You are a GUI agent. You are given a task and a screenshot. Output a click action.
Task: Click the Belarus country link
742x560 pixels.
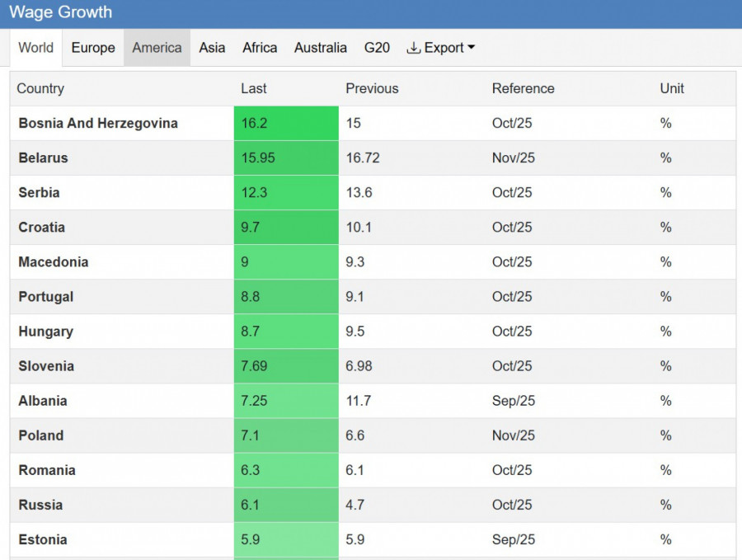pyautogui.click(x=43, y=158)
